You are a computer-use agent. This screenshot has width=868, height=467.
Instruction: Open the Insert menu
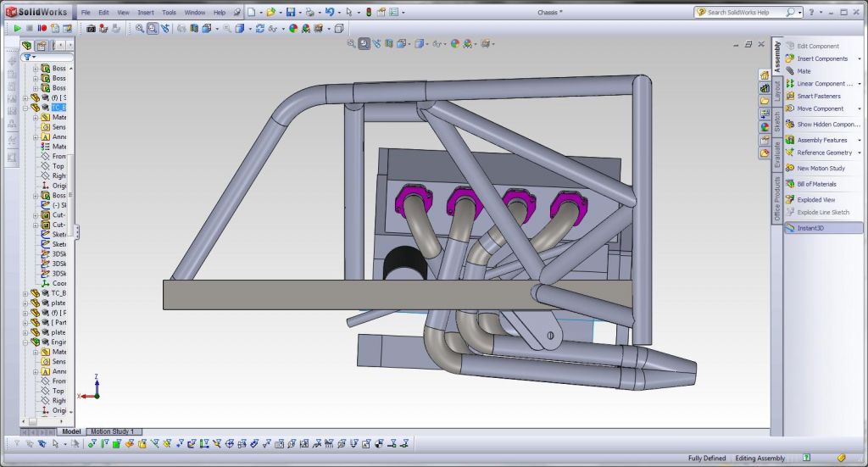click(146, 13)
